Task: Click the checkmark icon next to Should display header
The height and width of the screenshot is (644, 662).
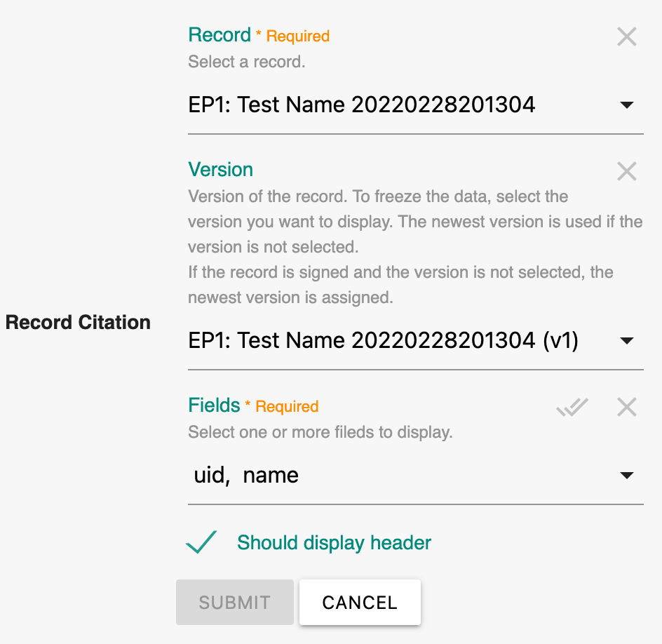Action: 201,542
